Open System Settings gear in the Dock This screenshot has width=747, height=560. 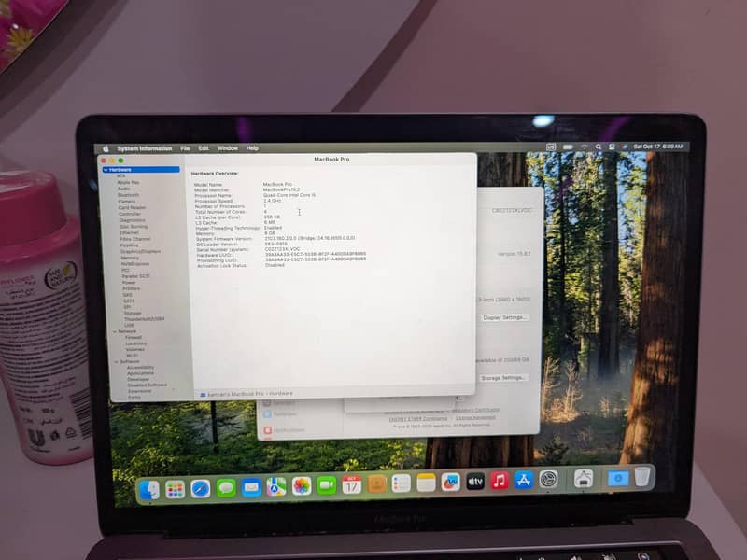click(x=548, y=479)
